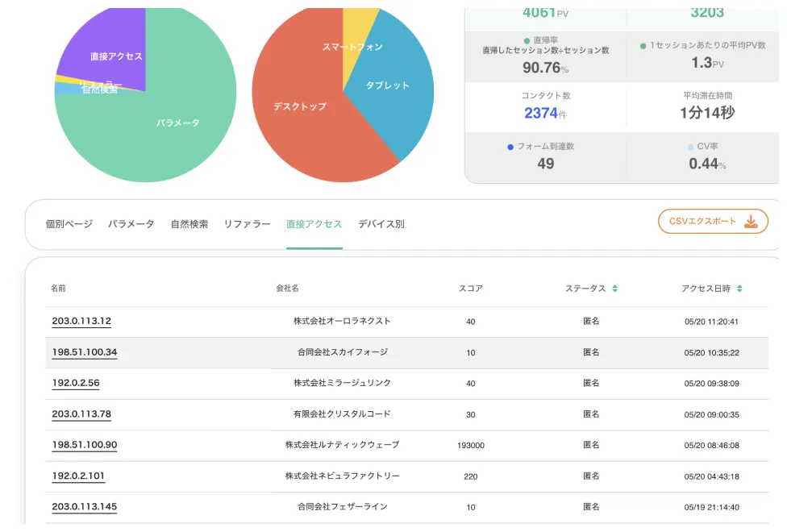Open visitor link 203.0.113.12
This screenshot has height=532, width=787.
81,321
